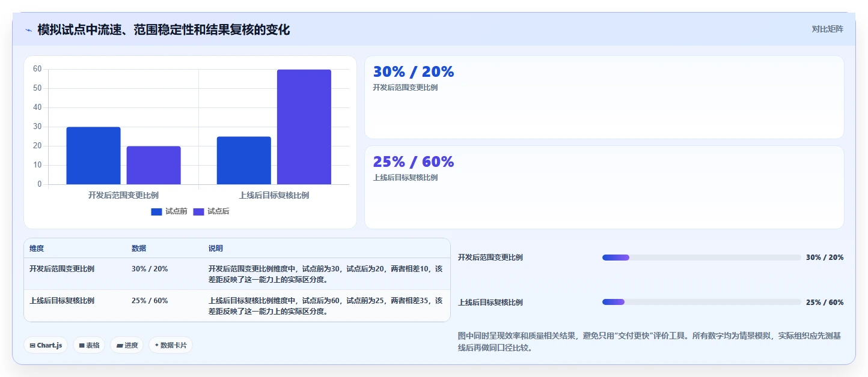
Task: Click the 对比矩阵 label at top right
Action: click(828, 29)
